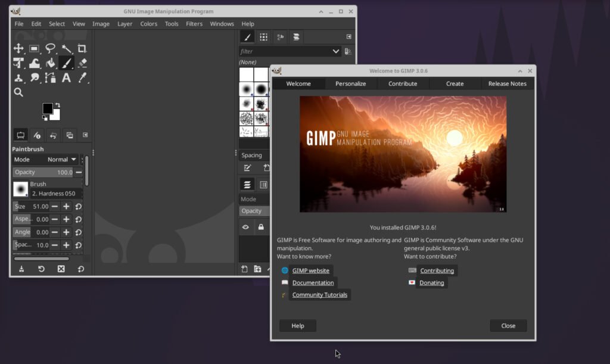Select the Move tool

[x=18, y=49]
